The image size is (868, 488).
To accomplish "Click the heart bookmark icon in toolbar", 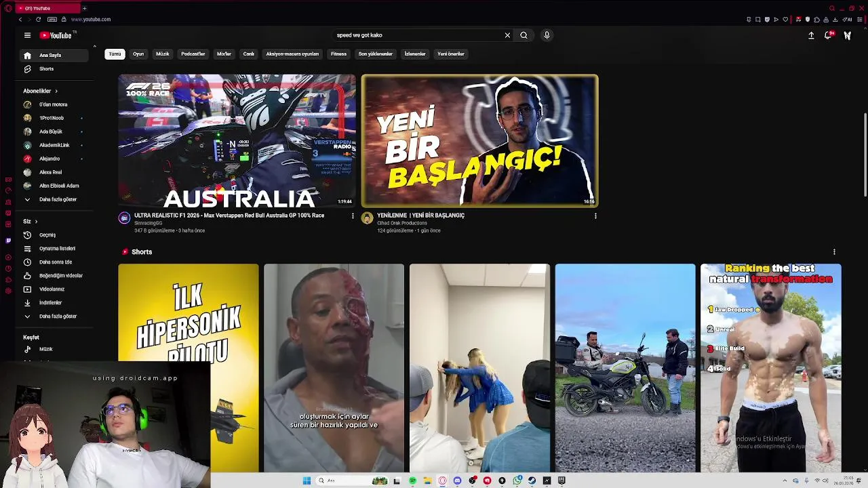I will tap(785, 19).
